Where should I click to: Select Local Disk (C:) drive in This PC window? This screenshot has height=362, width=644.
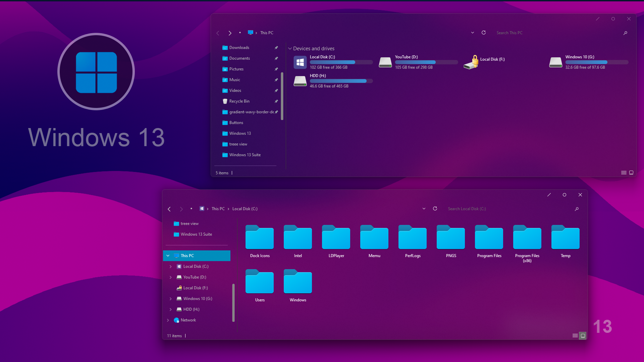point(333,62)
